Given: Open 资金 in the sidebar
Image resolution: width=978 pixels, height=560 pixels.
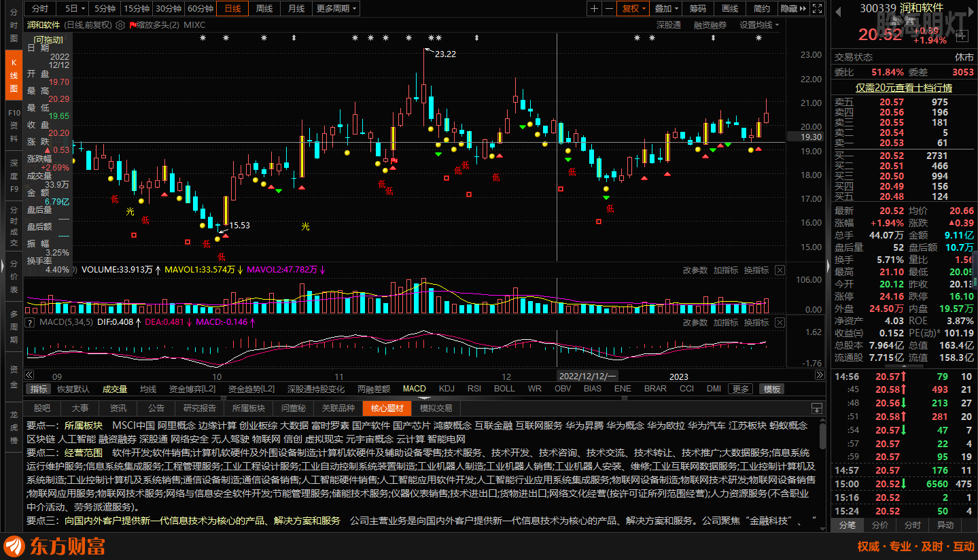Looking at the screenshot, I should (14, 377).
